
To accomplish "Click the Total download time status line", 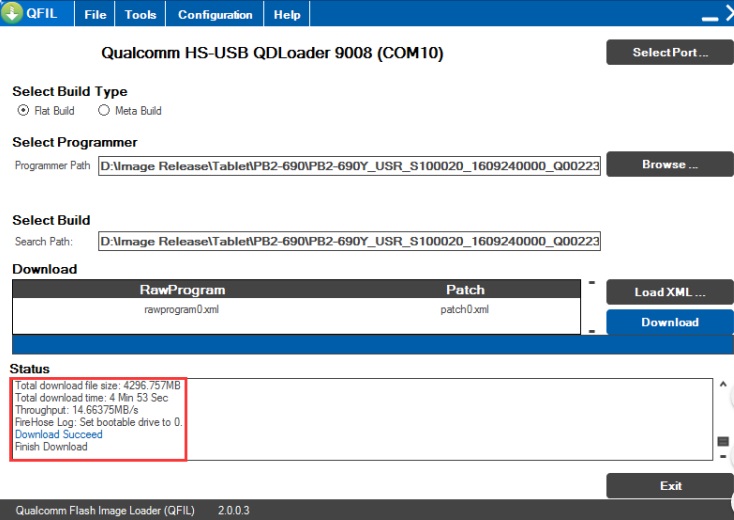I will pyautogui.click(x=92, y=398).
